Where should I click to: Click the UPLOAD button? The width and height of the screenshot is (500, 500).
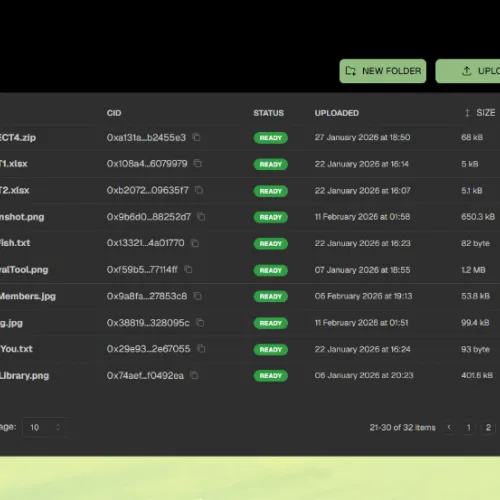point(468,71)
